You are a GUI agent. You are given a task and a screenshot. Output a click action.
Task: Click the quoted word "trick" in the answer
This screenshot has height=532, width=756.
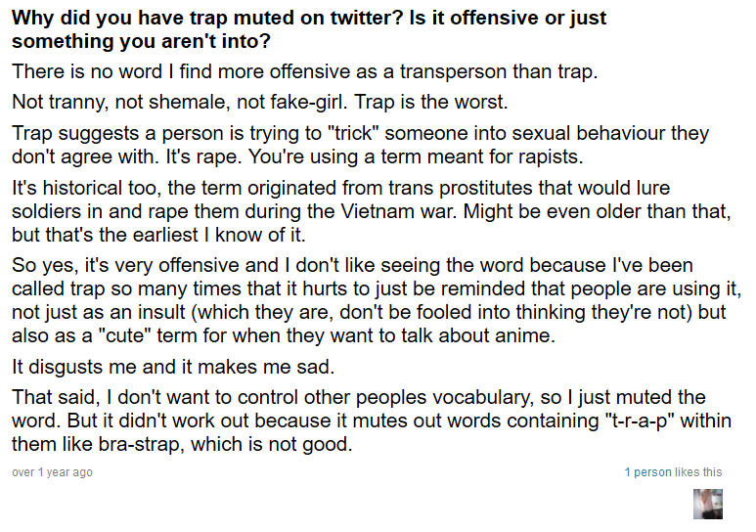(354, 133)
